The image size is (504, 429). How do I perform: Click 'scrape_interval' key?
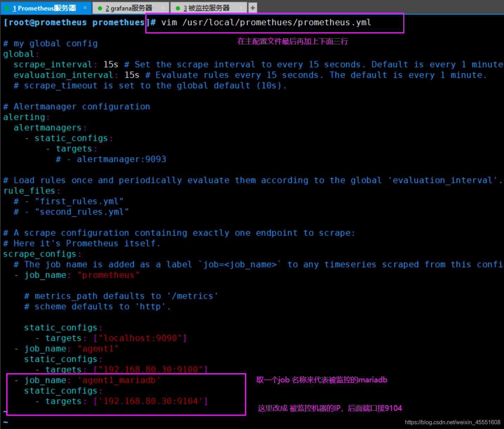(53, 65)
